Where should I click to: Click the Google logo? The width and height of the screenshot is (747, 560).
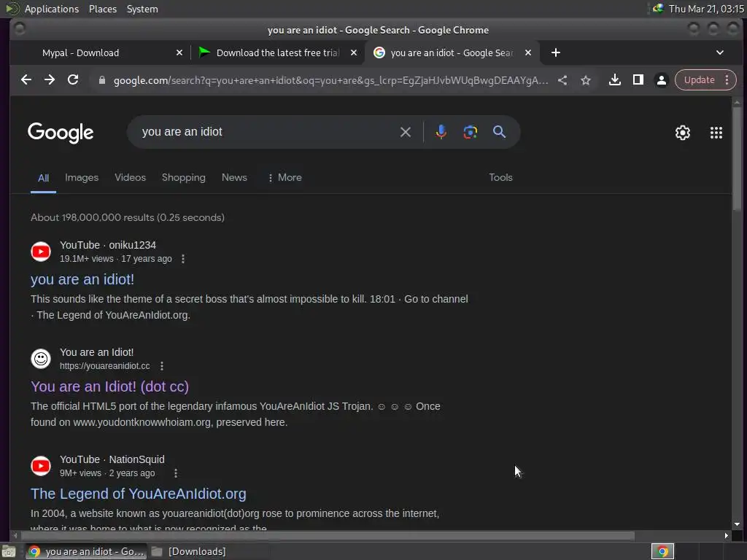(x=61, y=133)
